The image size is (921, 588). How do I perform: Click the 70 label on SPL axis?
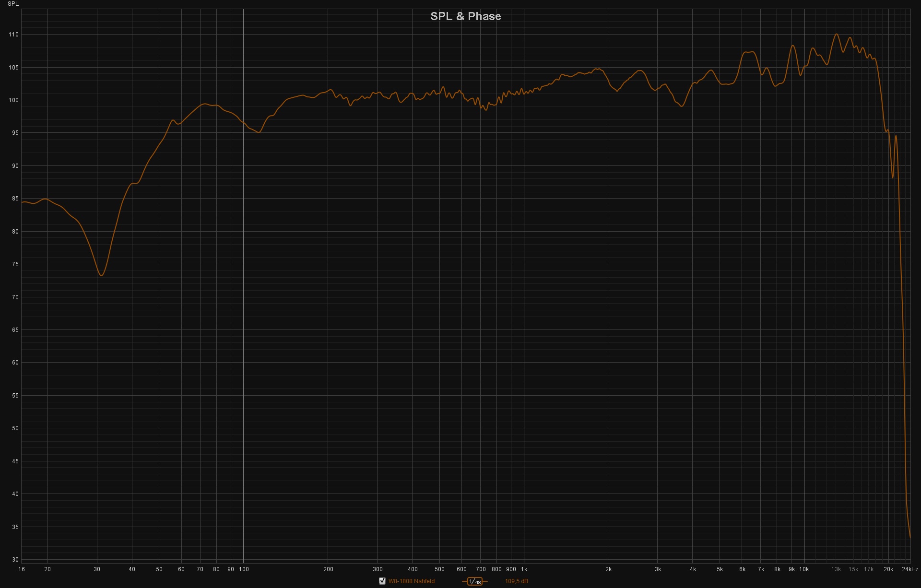coord(15,297)
